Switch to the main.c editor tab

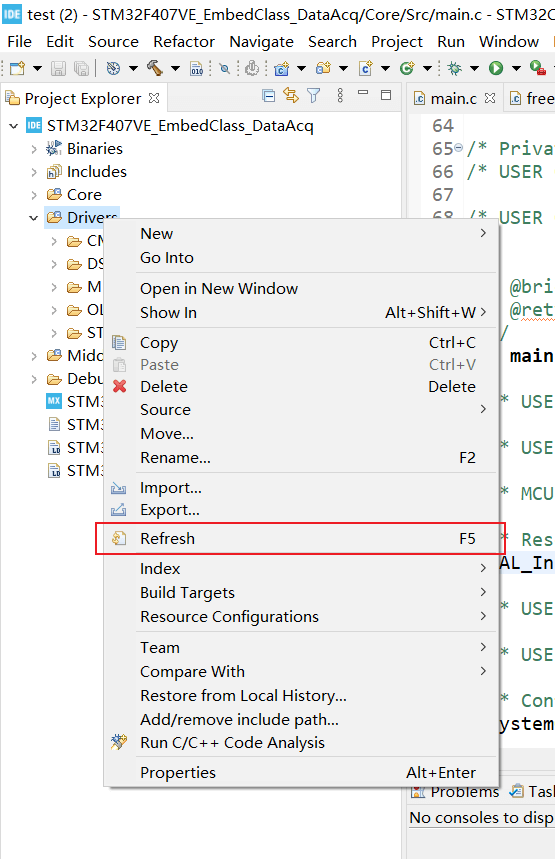coord(454,99)
